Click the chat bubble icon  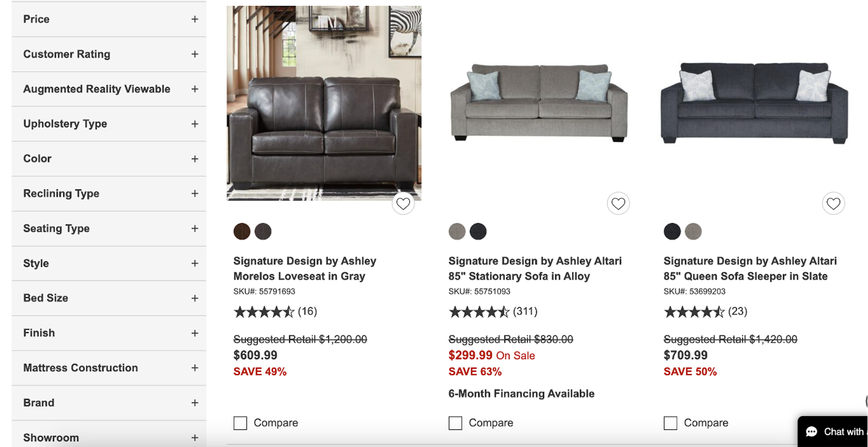coord(811,432)
